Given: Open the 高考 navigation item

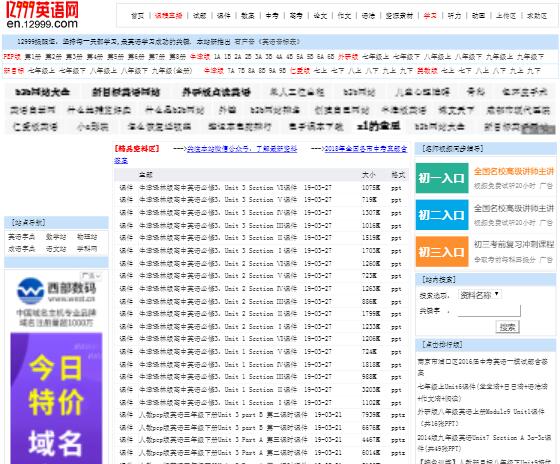Looking at the screenshot, I should (296, 16).
